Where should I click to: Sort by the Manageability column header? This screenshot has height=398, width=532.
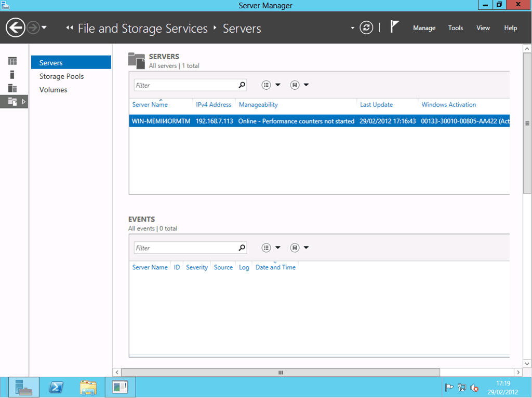tap(258, 105)
